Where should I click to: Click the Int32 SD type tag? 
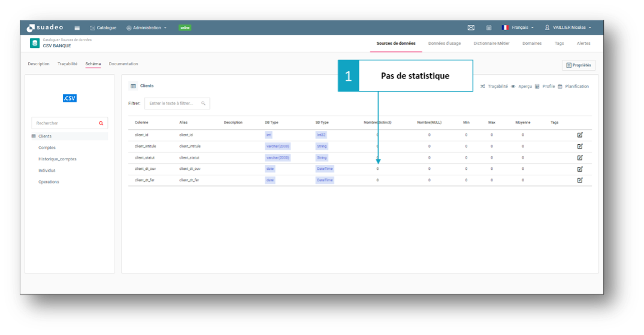[321, 135]
